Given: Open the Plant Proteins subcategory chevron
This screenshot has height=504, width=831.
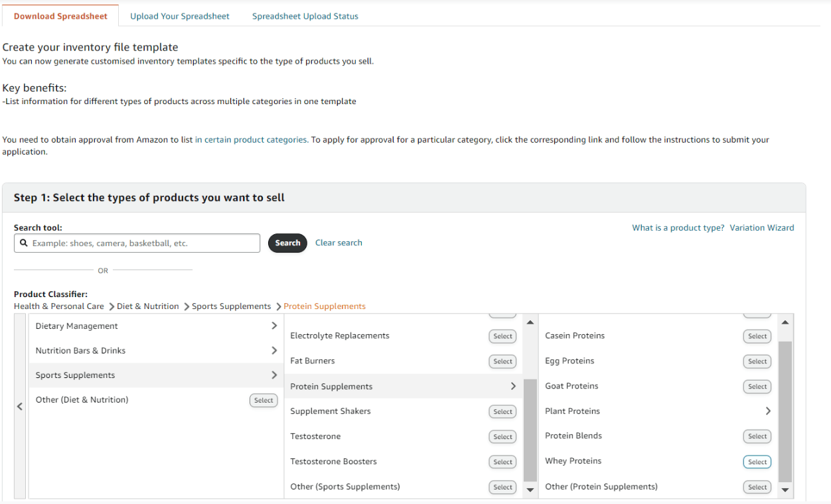Looking at the screenshot, I should pos(768,411).
